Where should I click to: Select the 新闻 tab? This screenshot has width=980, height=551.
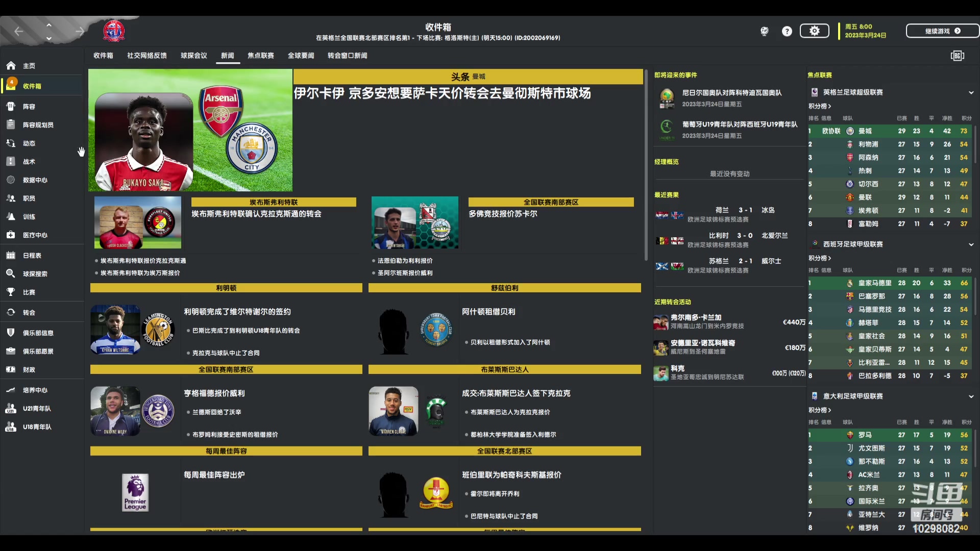(228, 56)
